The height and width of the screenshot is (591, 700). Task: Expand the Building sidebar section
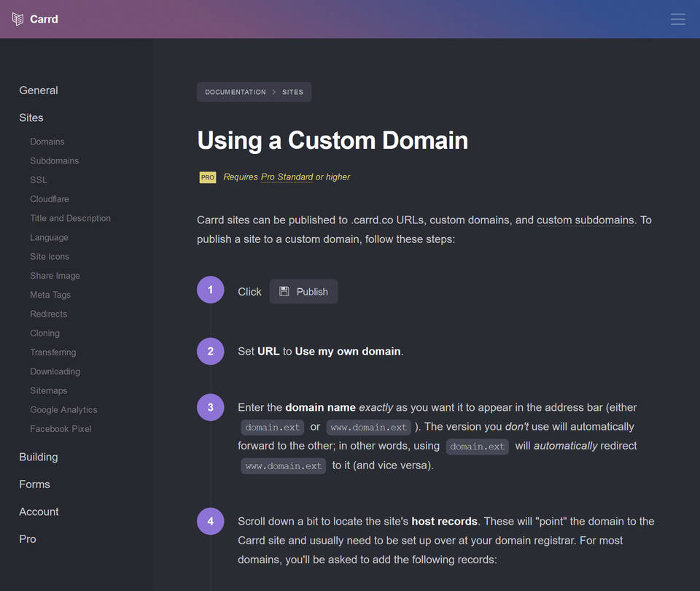pos(39,457)
